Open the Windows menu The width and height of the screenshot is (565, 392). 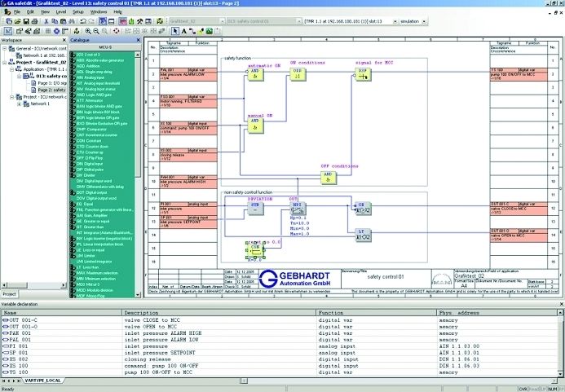(99, 12)
